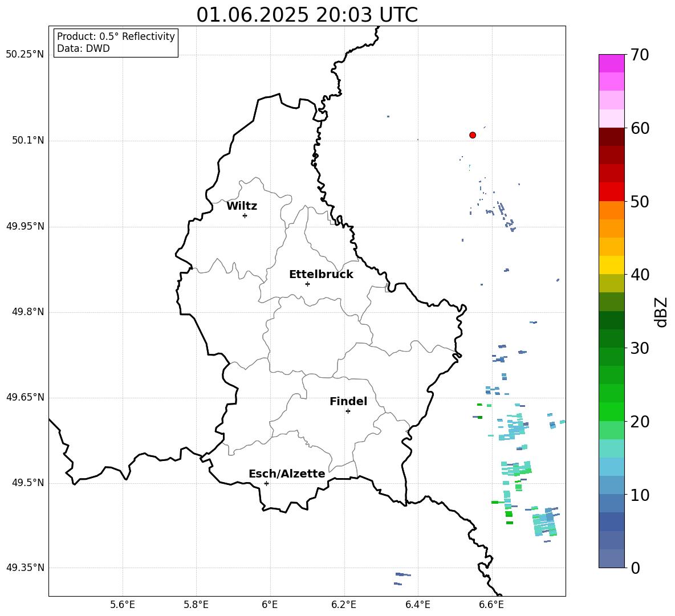675x616 pixels.
Task: Pick the light blue swatch just above 10 dBZ
Action: pyautogui.click(x=611, y=485)
